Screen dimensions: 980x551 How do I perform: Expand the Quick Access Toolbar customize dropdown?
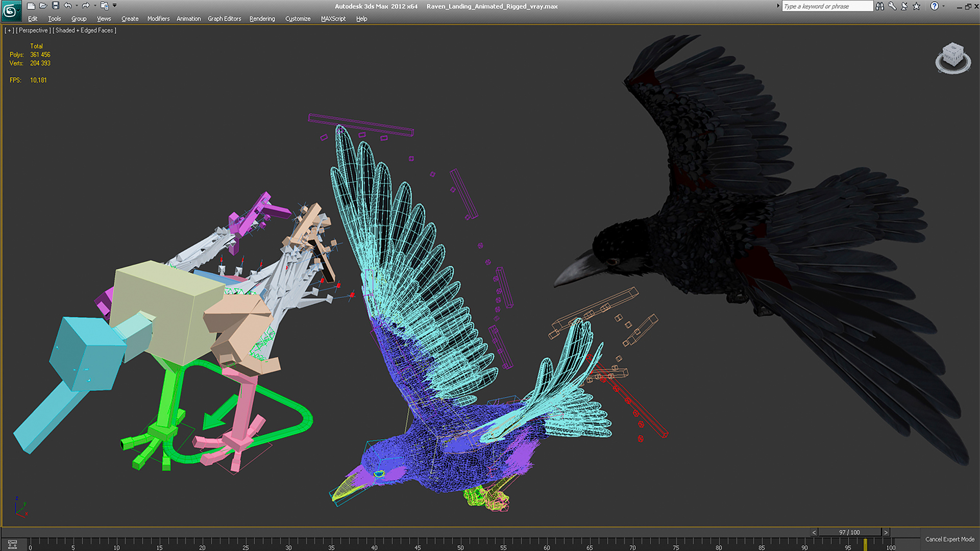pyautogui.click(x=115, y=6)
